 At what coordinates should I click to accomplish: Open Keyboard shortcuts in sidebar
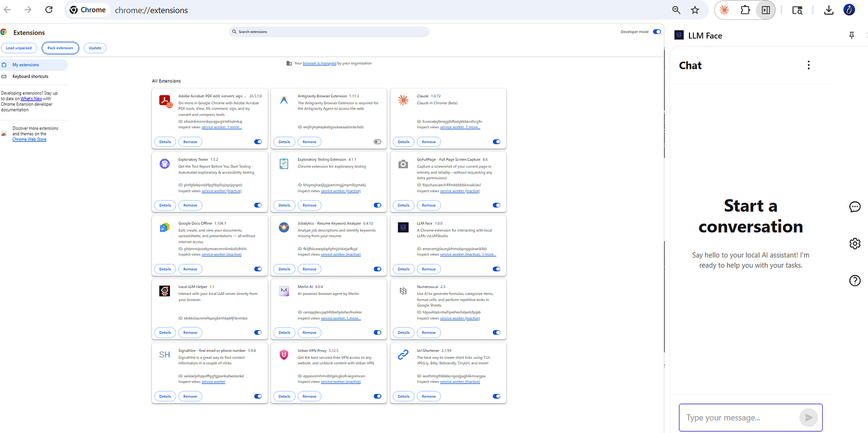33,76
